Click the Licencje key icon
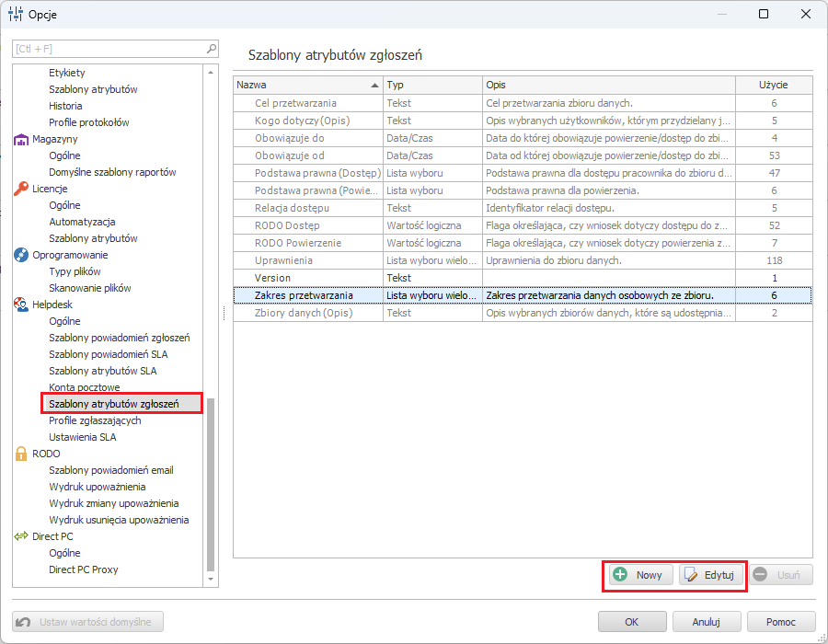This screenshot has height=644, width=828. click(22, 189)
